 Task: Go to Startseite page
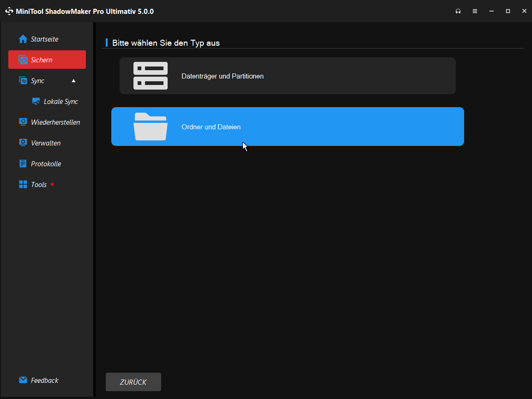(47, 39)
